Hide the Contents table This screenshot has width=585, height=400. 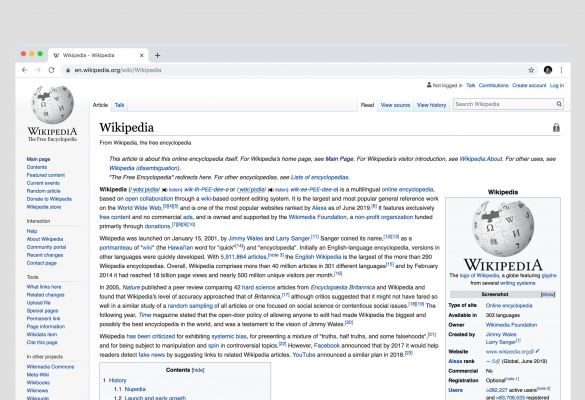click(198, 370)
